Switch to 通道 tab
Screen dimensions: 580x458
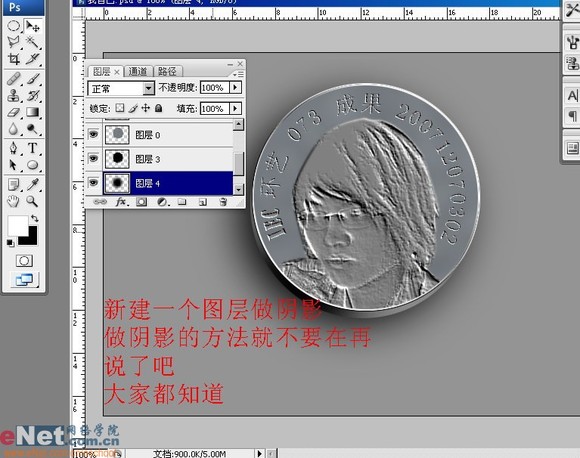(x=138, y=71)
